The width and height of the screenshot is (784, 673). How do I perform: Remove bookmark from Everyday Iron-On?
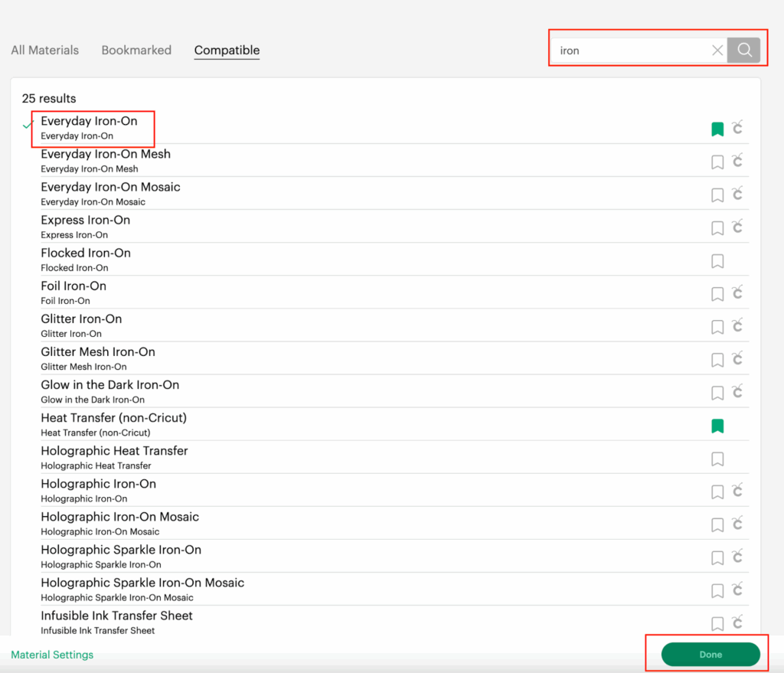point(717,129)
